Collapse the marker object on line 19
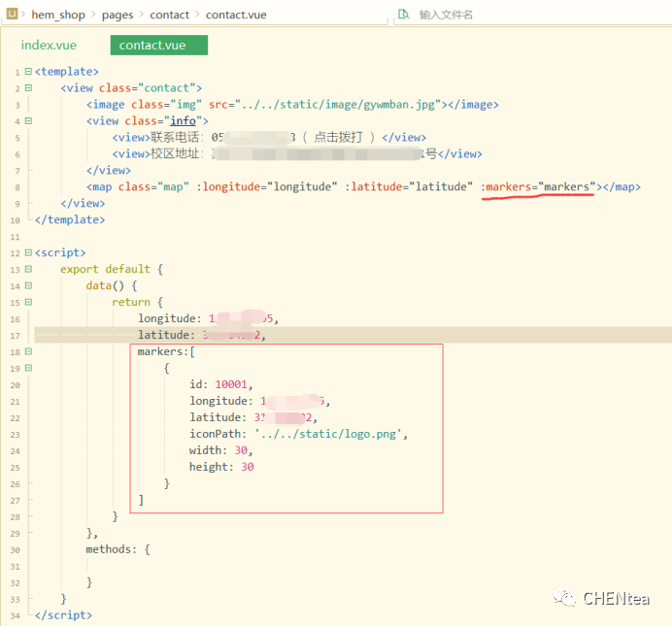Viewport: 672px width, 626px height. tap(28, 368)
